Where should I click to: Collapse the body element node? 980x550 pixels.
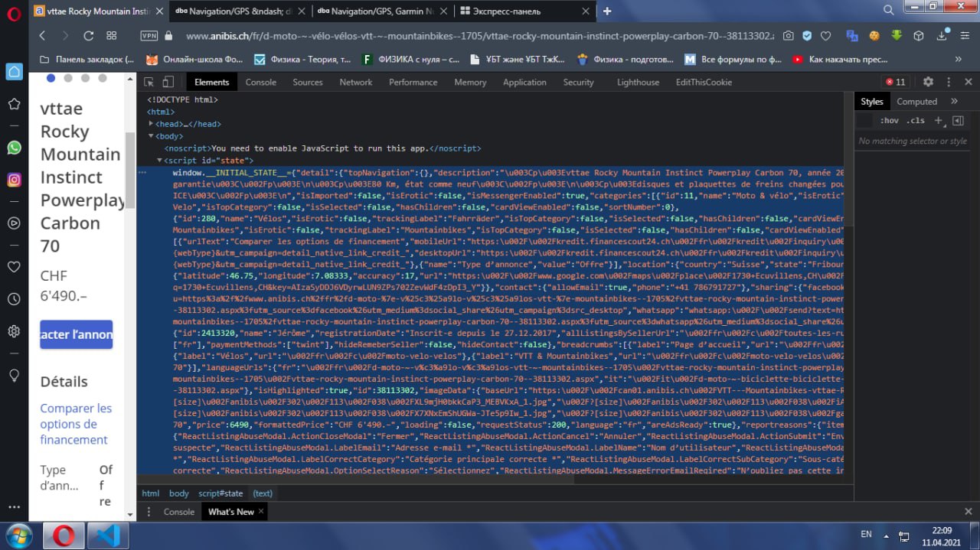pos(151,136)
